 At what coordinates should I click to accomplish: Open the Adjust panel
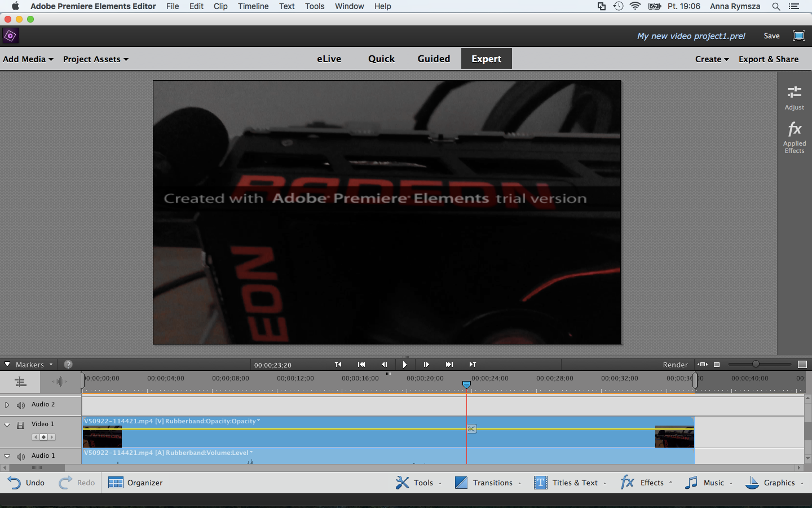click(x=794, y=98)
